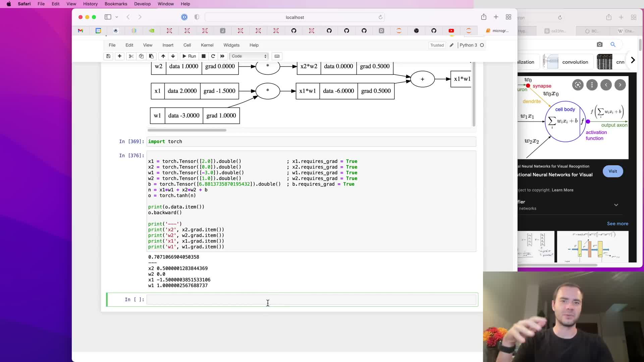Follow the See more link
The height and width of the screenshot is (362, 644).
[x=618, y=224]
